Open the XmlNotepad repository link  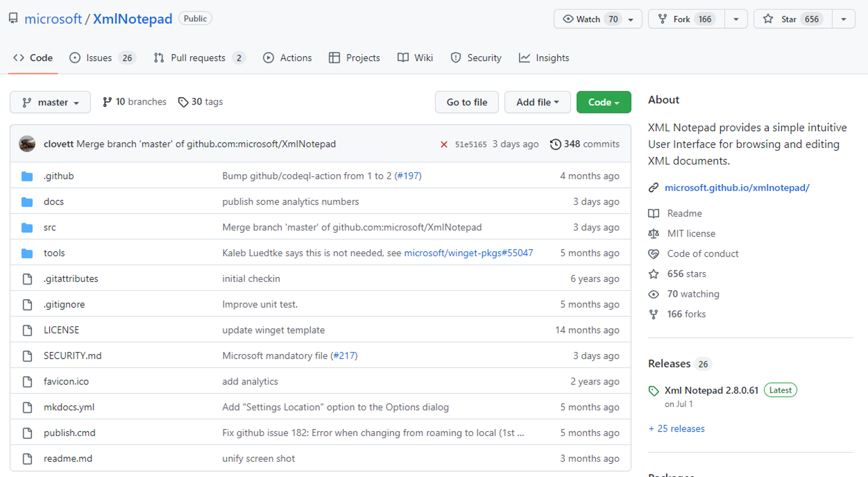tap(132, 19)
